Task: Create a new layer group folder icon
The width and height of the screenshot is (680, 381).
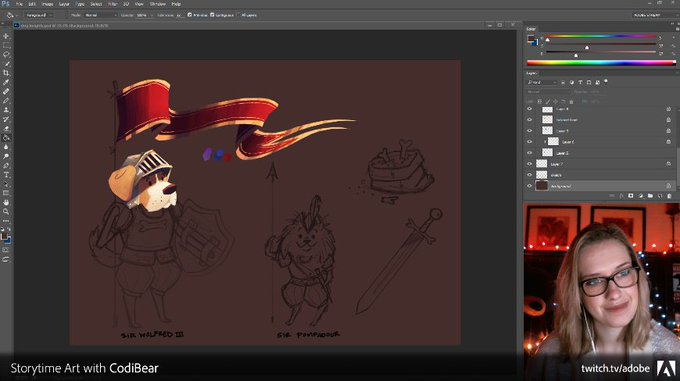Action: point(650,196)
